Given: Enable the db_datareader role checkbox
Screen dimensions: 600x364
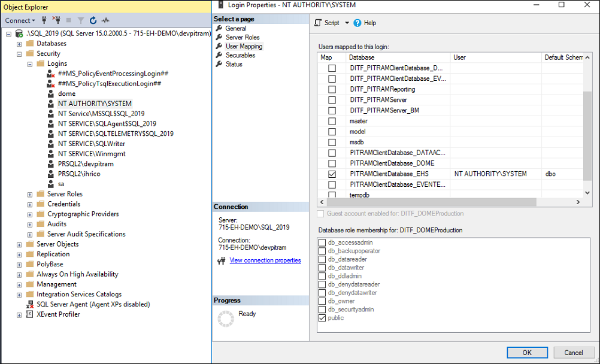Looking at the screenshot, I should pyautogui.click(x=322, y=259).
